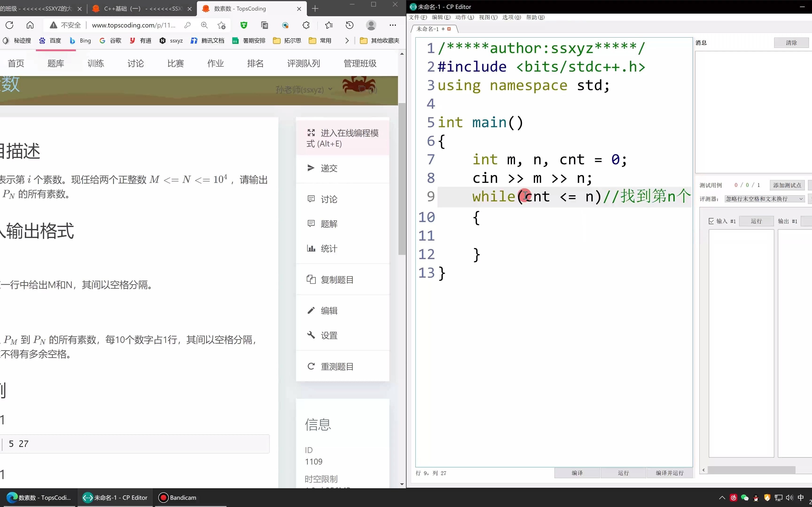Open the 文件(F) menu in CP Editor

418,17
